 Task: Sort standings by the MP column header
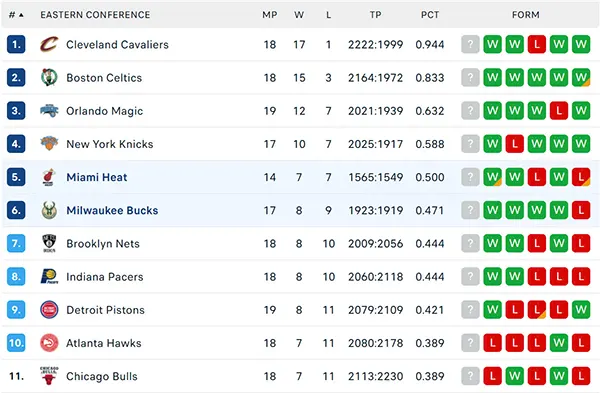tap(269, 15)
